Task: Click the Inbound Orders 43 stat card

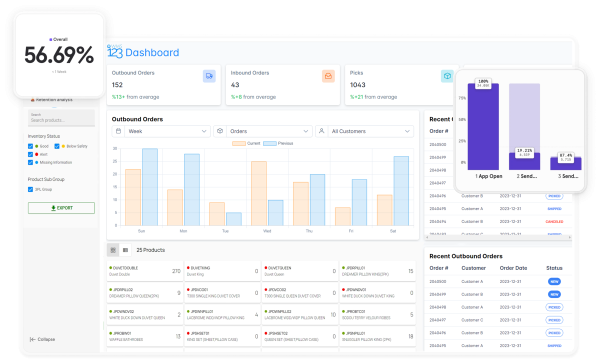Action: point(283,85)
